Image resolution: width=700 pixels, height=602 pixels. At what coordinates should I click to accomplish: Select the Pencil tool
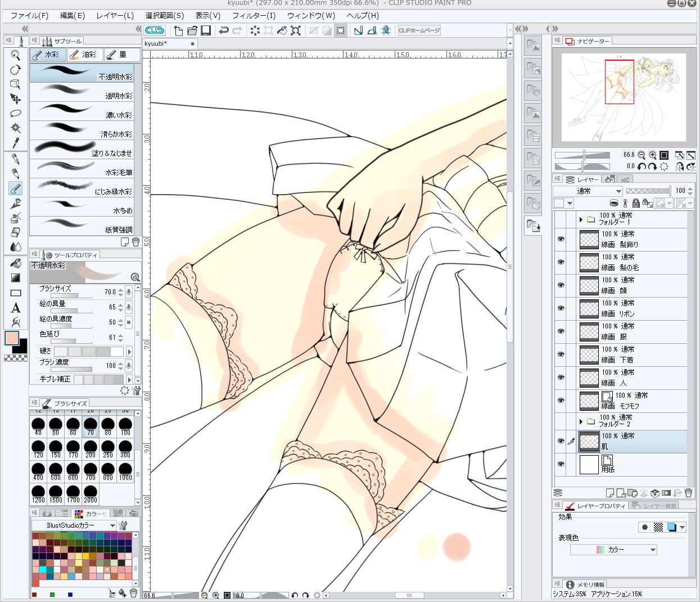coord(16,174)
